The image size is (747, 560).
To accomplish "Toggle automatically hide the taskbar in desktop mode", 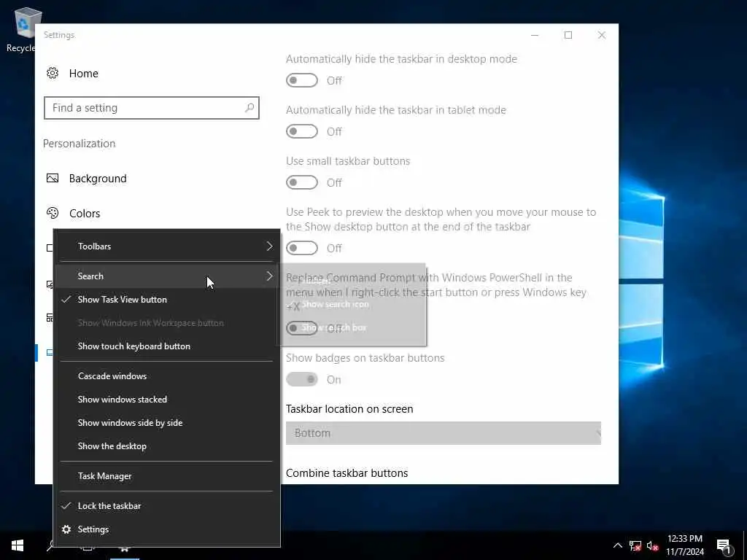I will click(x=301, y=80).
